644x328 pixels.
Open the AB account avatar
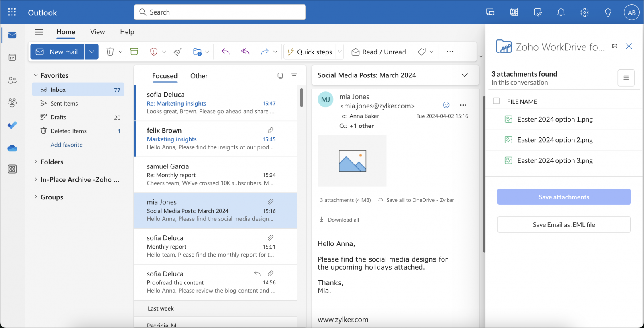tap(632, 12)
